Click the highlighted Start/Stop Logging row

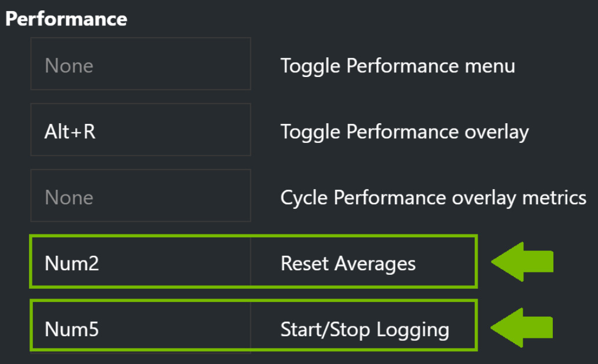click(x=252, y=327)
